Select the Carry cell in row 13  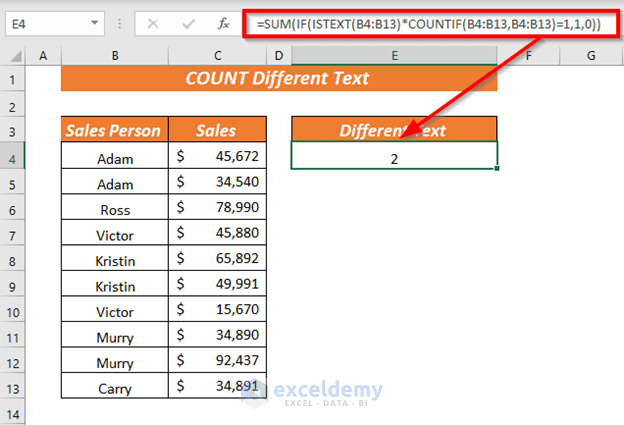tap(115, 387)
